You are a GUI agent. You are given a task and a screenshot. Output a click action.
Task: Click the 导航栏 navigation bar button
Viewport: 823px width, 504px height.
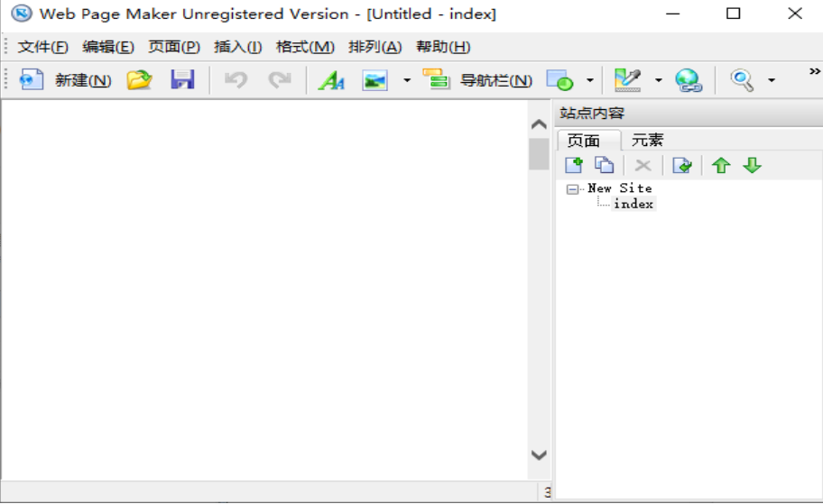point(477,80)
